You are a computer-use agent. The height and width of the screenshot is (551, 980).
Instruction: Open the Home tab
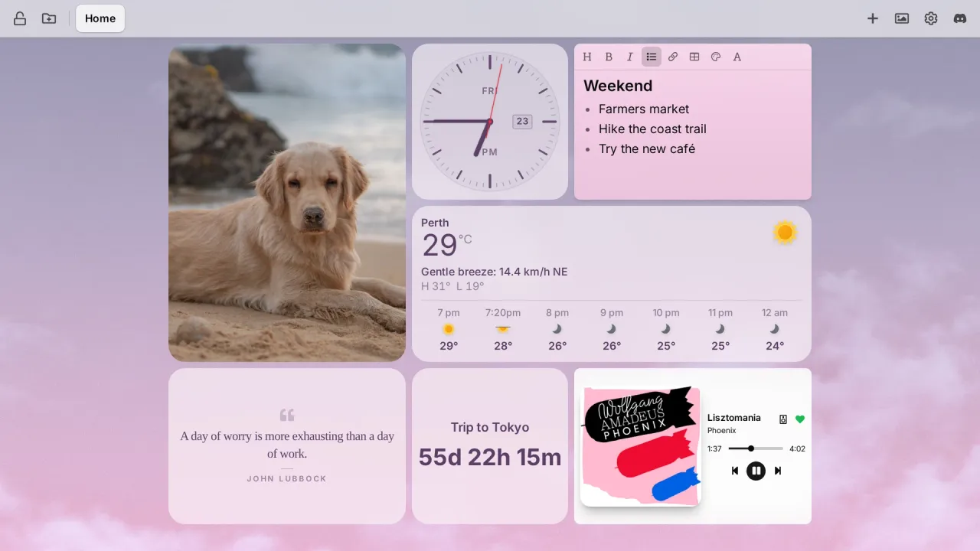tap(100, 18)
